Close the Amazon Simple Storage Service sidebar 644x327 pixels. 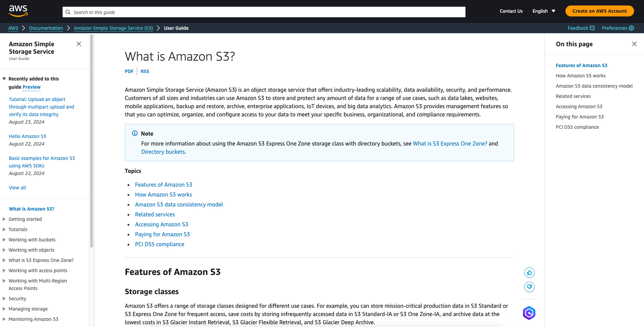79,44
